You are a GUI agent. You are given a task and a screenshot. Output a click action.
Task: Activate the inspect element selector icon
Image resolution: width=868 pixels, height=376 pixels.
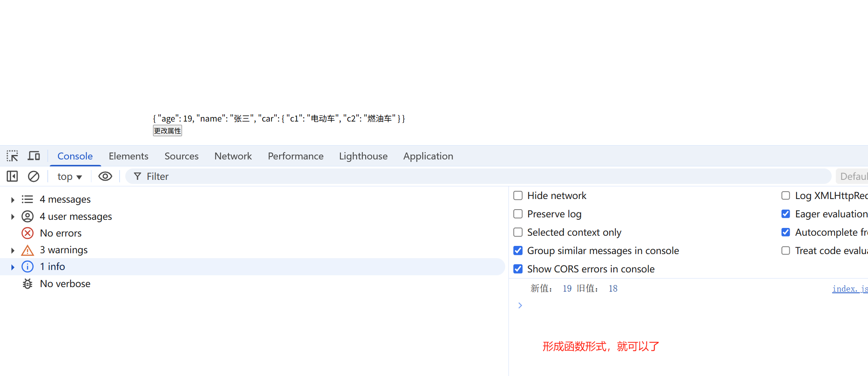(12, 156)
